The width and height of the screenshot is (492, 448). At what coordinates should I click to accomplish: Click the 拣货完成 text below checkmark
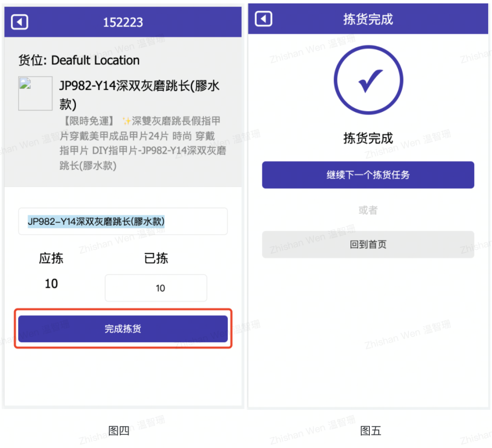(x=368, y=138)
